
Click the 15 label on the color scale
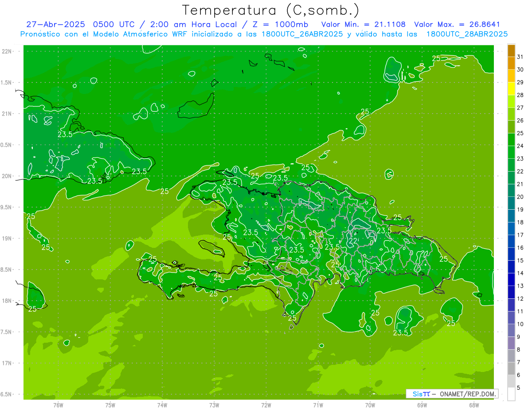coord(520,261)
